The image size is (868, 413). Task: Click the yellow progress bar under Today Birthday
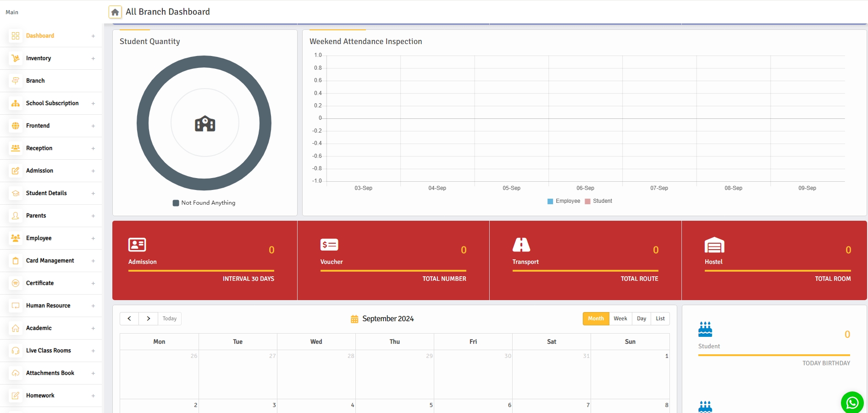[x=775, y=355]
